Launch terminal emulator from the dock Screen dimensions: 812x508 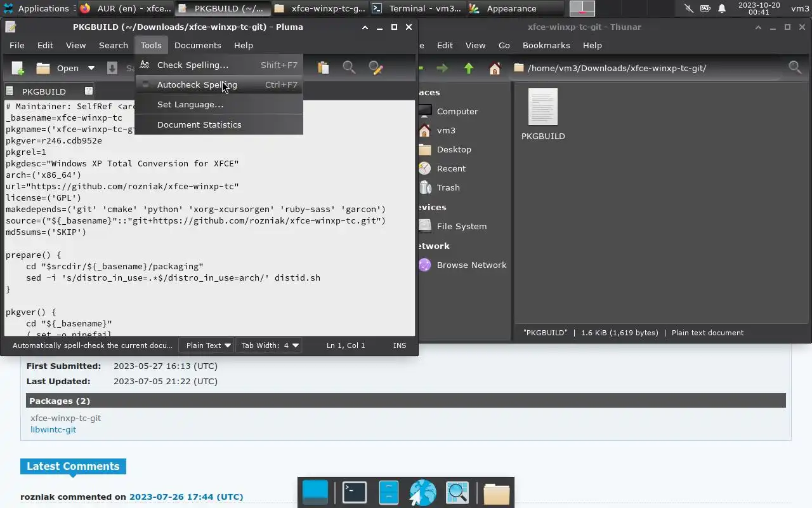click(x=355, y=492)
